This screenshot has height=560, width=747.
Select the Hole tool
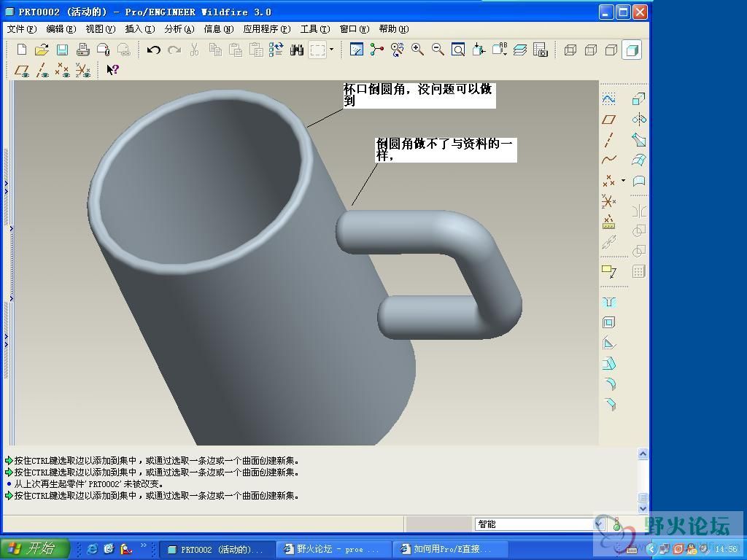609,303
